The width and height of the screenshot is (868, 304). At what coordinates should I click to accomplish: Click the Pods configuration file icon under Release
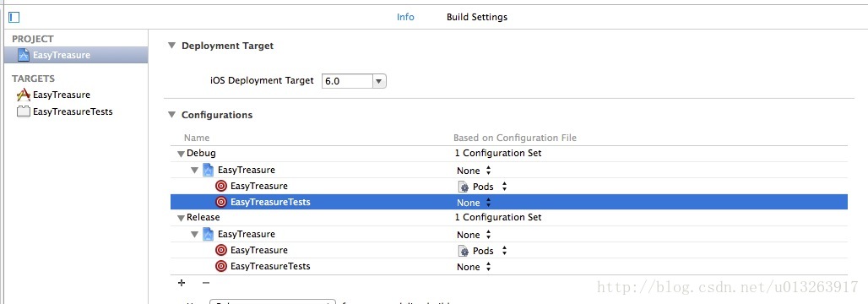point(464,251)
